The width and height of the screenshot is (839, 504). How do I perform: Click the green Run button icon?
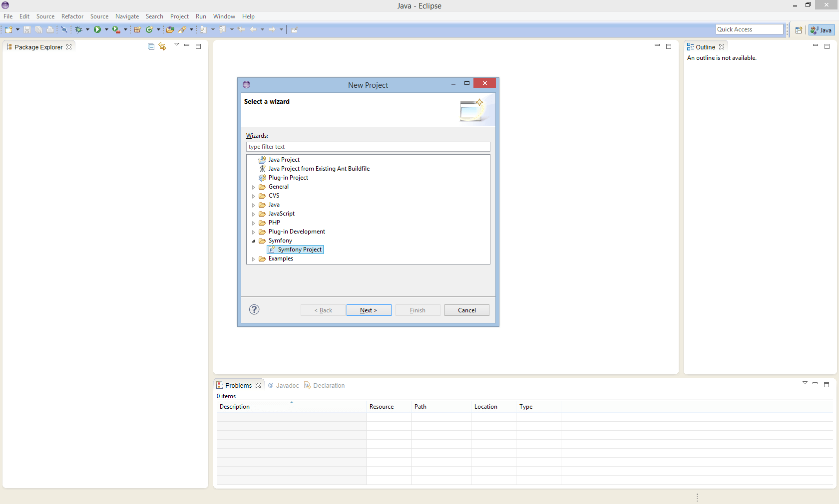[x=97, y=29]
